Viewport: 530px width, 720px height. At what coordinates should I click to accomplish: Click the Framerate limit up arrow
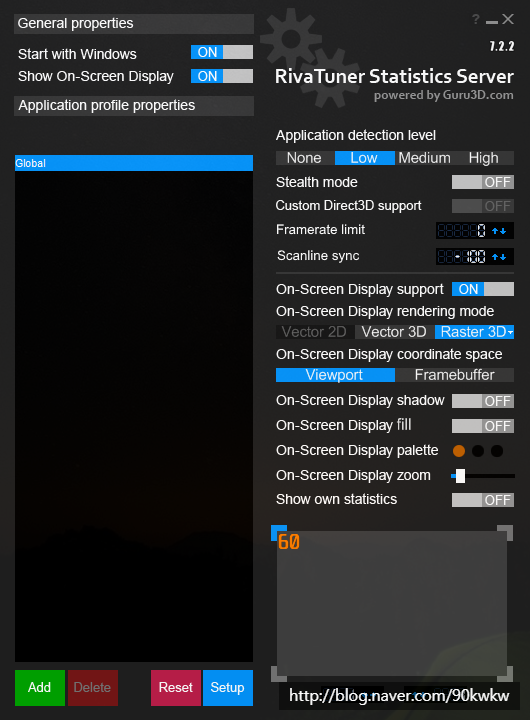tap(495, 231)
